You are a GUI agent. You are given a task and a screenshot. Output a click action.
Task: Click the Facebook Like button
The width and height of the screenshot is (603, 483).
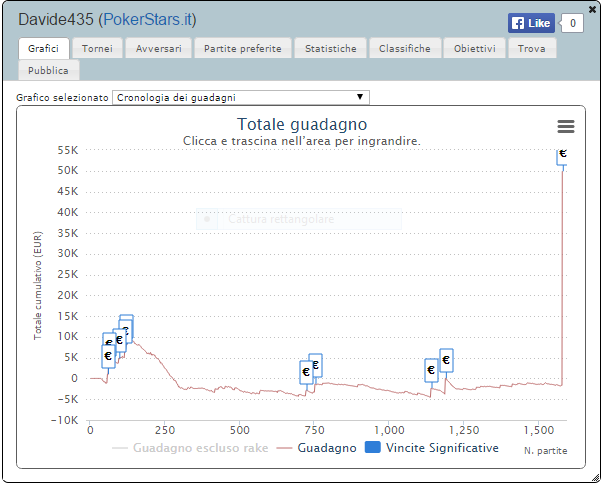tap(531, 23)
